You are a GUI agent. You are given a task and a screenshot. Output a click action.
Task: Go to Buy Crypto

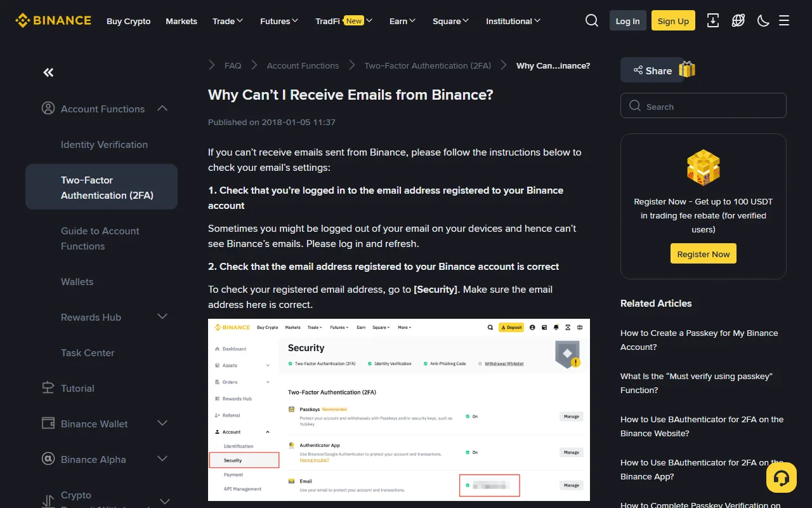tap(129, 21)
